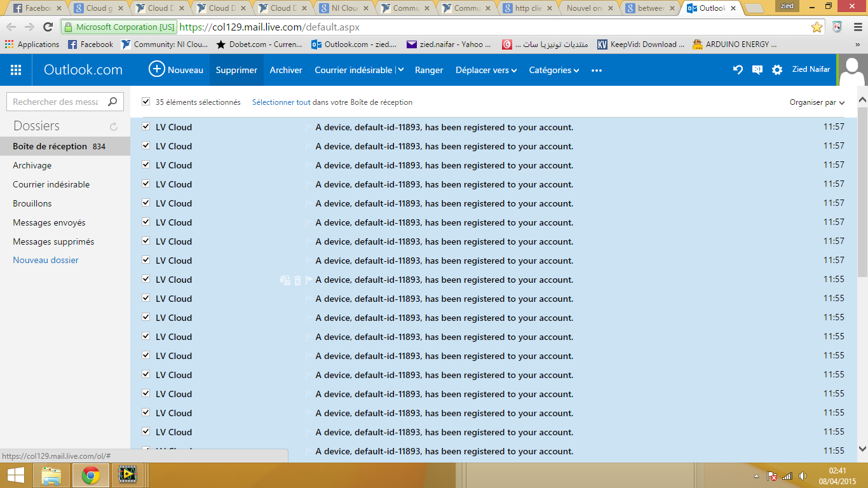The height and width of the screenshot is (488, 868).
Task: Click the scrollbar up arrow
Action: click(862, 100)
